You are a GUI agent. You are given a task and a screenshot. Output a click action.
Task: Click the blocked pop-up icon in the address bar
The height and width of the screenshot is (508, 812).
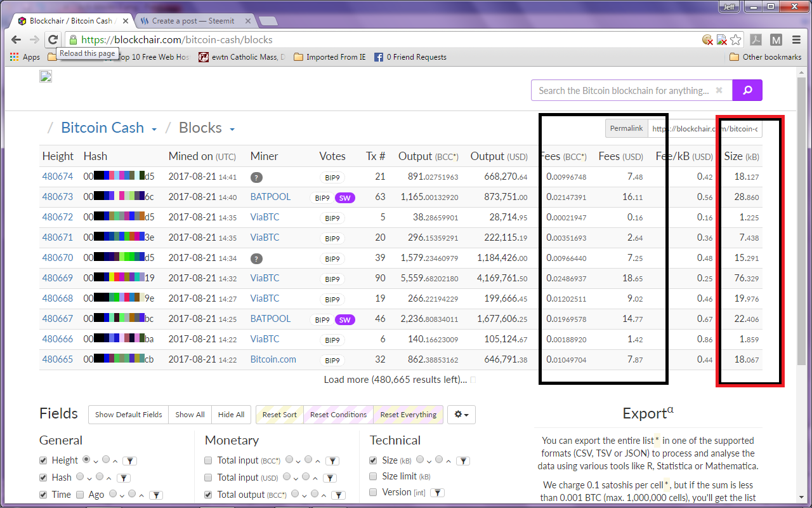(721, 40)
